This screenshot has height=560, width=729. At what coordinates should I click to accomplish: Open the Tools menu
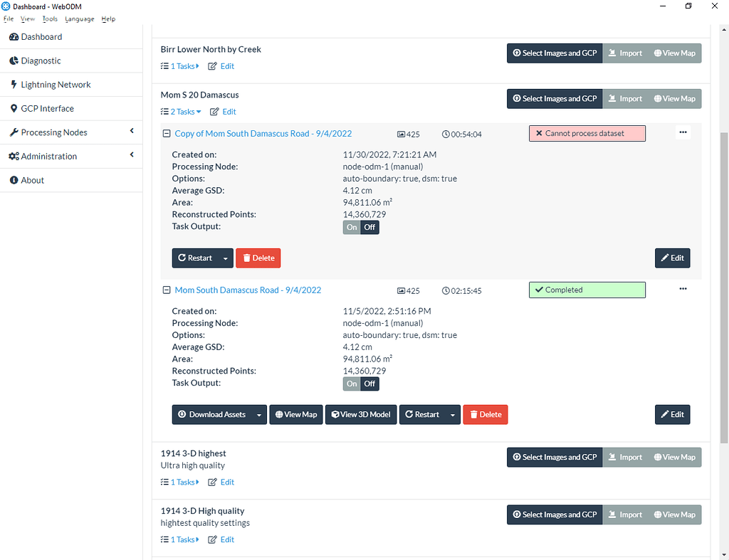[49, 19]
